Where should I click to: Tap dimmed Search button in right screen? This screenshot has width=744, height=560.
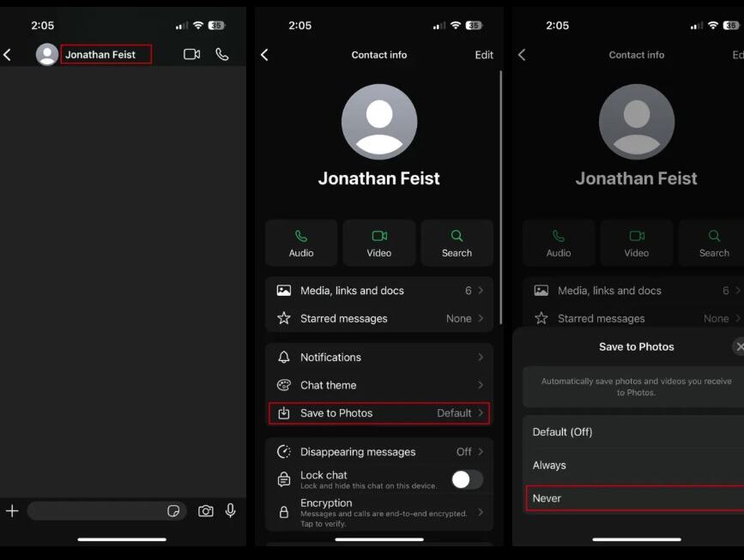711,244
